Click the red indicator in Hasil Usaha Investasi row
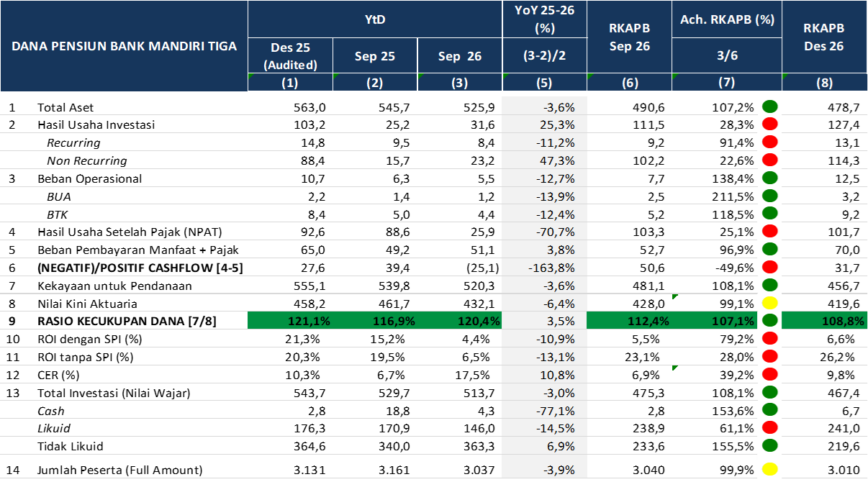This screenshot has height=482, width=868. click(769, 124)
